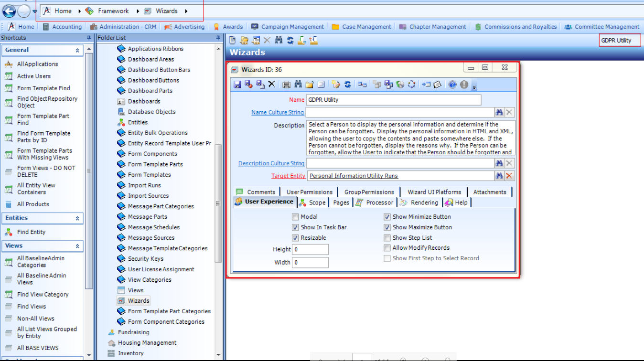Enable Show Step List checkbox
The height and width of the screenshot is (361, 644).
[387, 238]
